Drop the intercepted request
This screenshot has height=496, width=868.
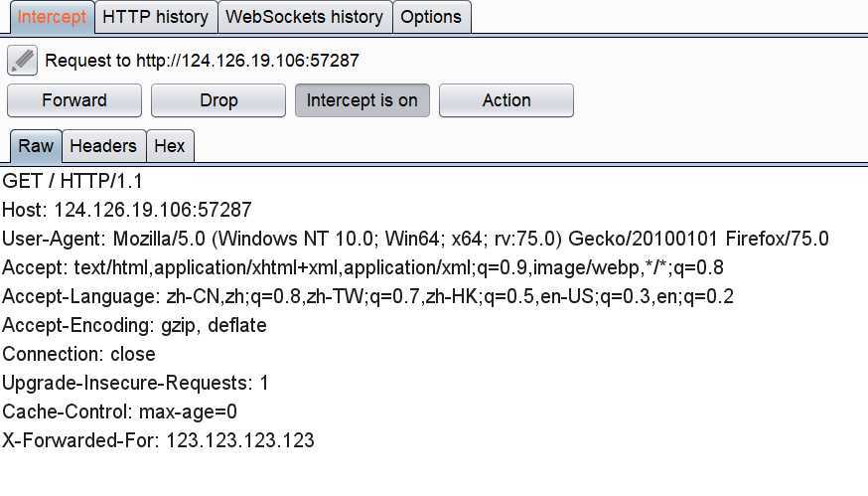pyautogui.click(x=218, y=100)
